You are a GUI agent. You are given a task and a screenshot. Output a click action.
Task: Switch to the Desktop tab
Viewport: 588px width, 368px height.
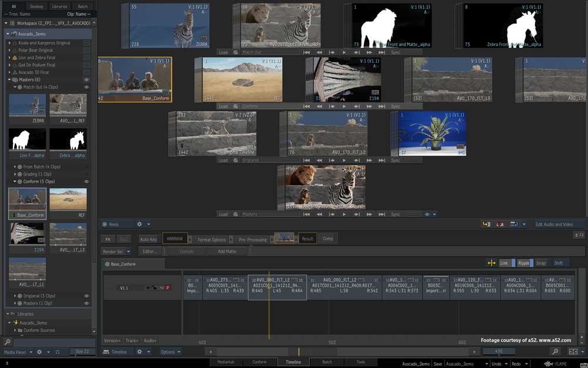coord(36,6)
